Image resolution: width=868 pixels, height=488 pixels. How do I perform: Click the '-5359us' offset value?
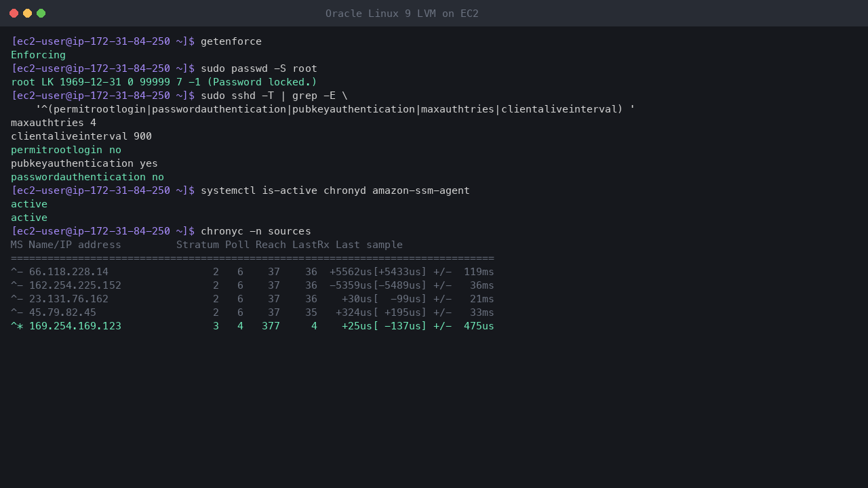click(x=351, y=285)
